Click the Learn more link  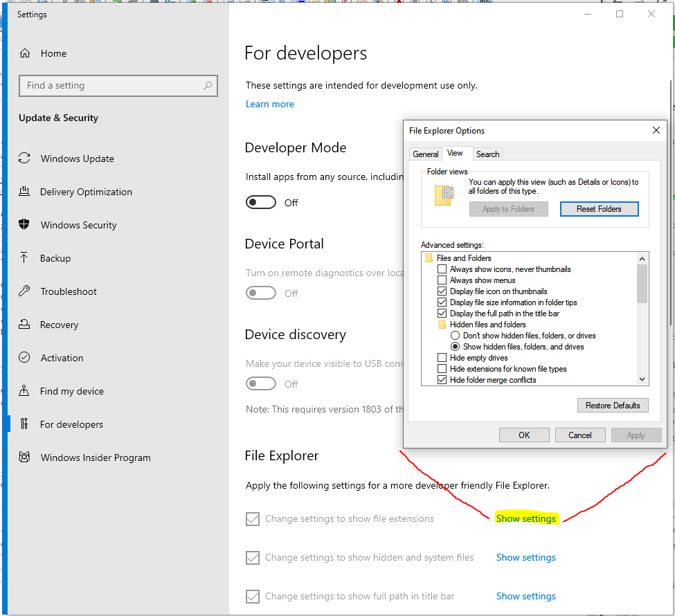coord(270,104)
